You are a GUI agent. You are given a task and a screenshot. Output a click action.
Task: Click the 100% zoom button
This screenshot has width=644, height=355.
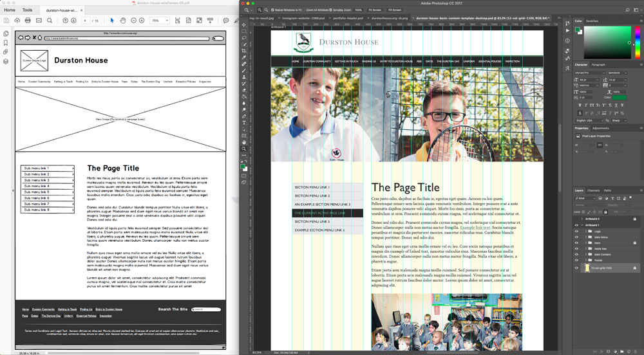[359, 10]
